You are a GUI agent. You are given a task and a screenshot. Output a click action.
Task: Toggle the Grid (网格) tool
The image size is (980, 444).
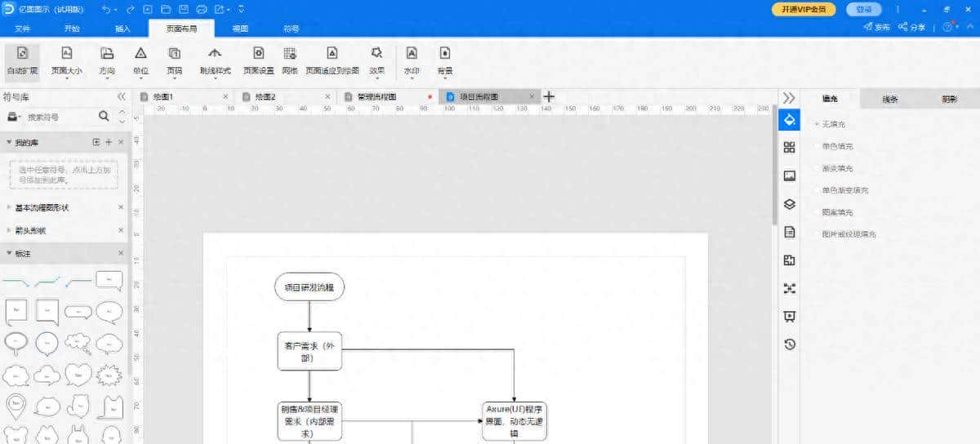289,60
